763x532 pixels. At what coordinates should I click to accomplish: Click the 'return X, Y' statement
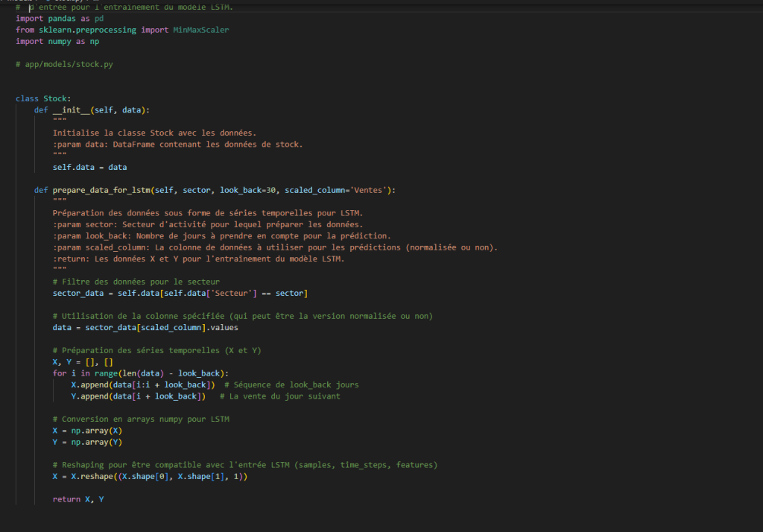point(78,498)
